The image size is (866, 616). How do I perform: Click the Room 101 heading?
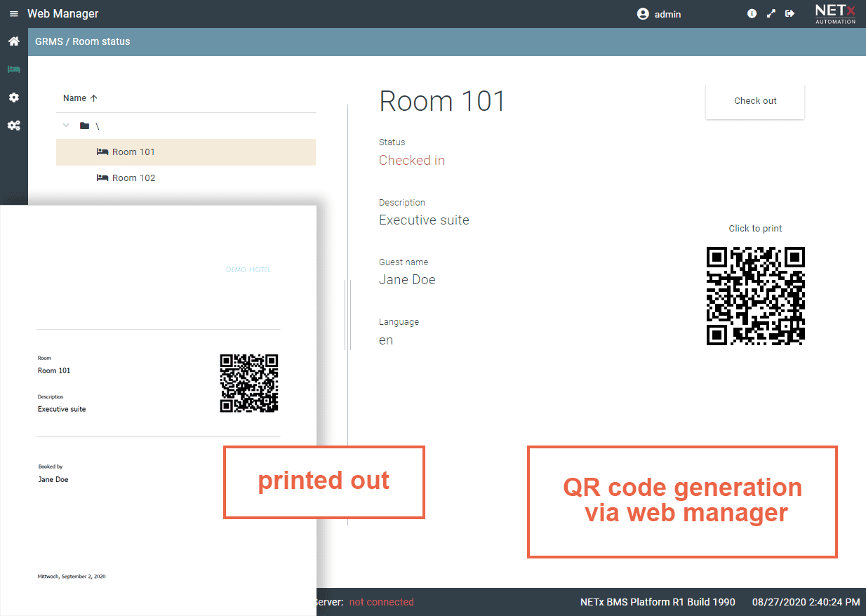click(442, 101)
